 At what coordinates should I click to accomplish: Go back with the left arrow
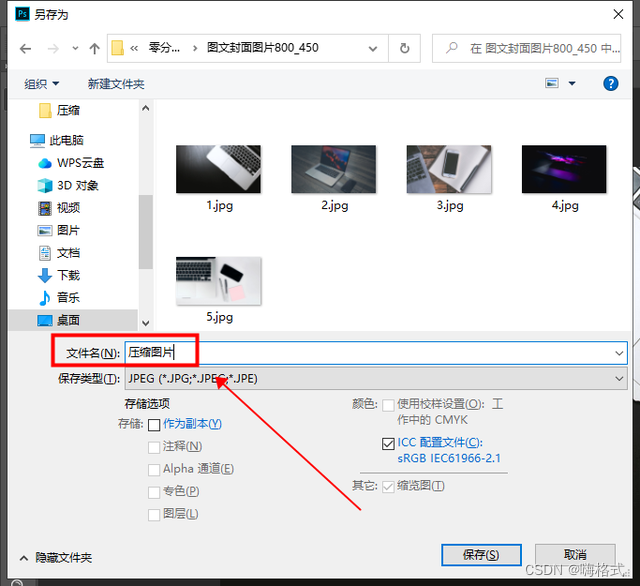point(25,49)
